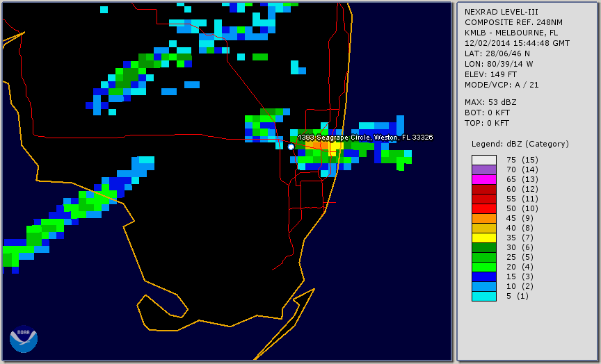Click the 55 dBZ red legend swatch
This screenshot has width=601, height=364.
click(x=484, y=199)
